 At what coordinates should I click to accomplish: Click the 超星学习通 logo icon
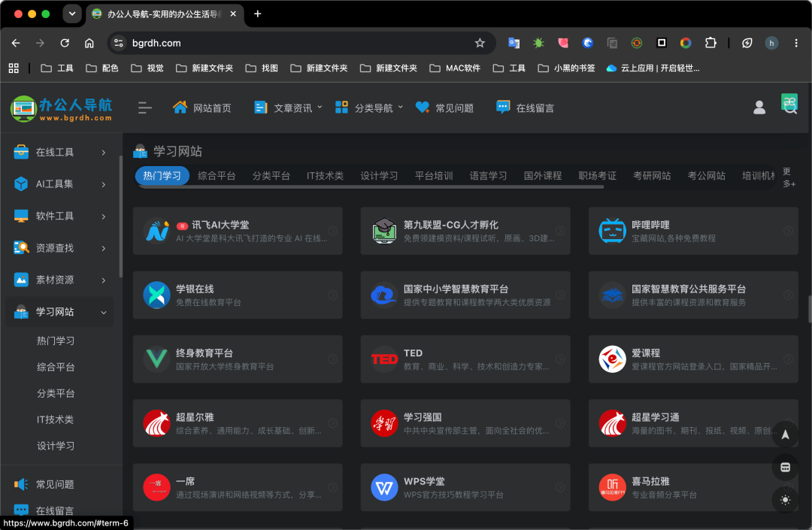click(x=612, y=423)
